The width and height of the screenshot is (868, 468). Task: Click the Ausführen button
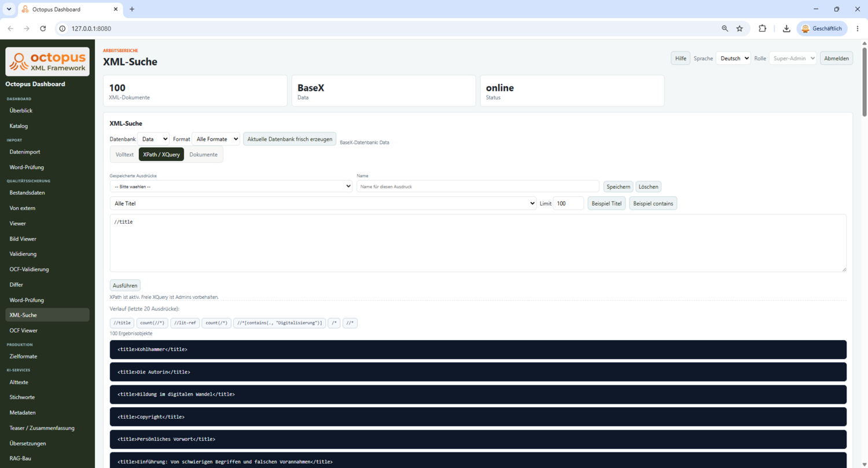click(125, 286)
